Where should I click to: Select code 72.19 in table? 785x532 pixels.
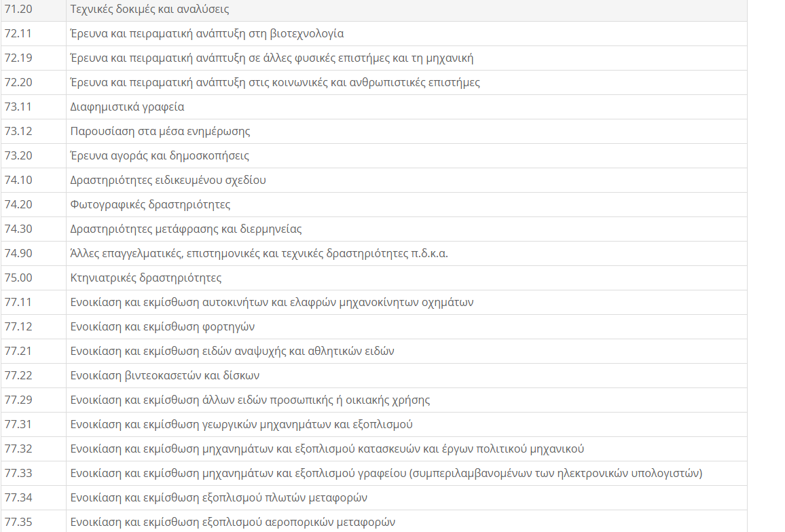coord(33,58)
